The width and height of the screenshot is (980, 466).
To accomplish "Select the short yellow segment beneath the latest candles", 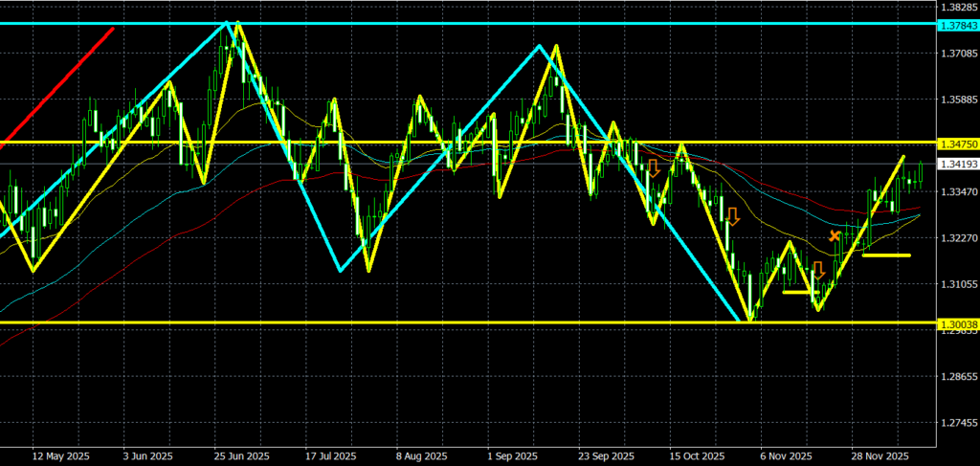I will click(x=886, y=255).
